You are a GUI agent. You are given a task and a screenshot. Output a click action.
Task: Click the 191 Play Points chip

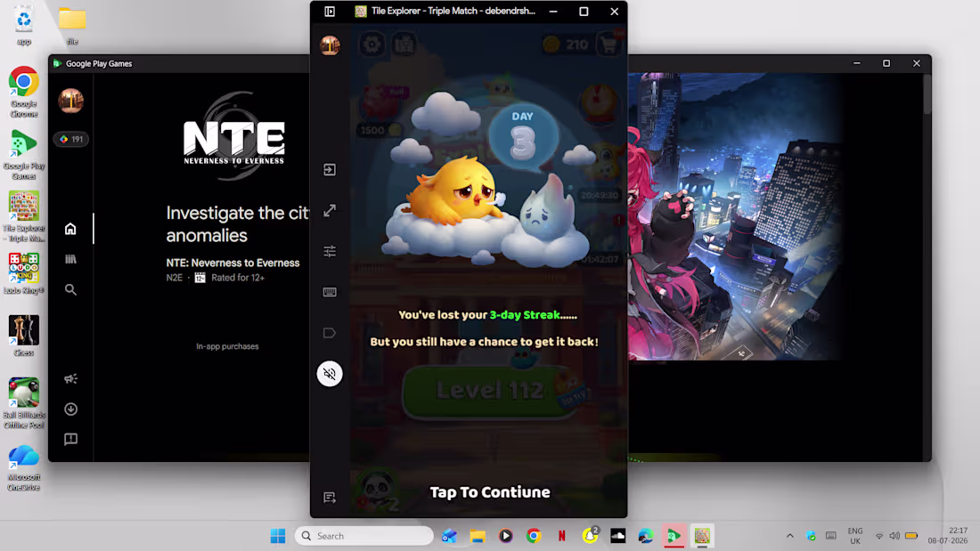(x=71, y=140)
